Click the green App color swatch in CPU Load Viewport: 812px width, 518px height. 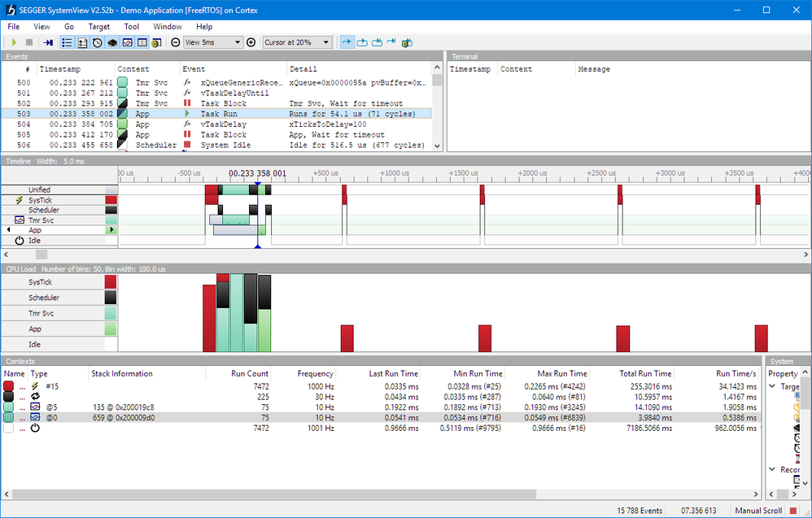click(111, 329)
